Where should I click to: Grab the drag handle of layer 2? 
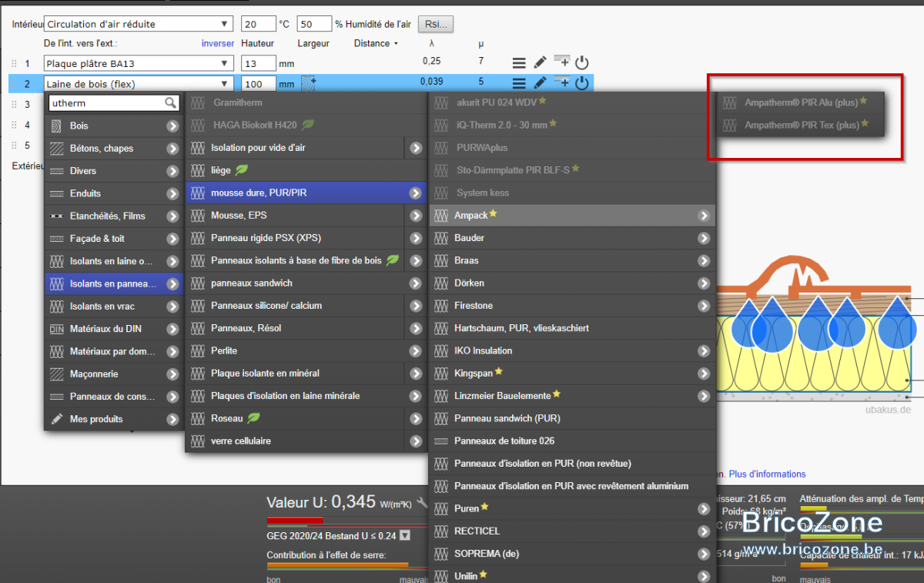click(x=14, y=84)
